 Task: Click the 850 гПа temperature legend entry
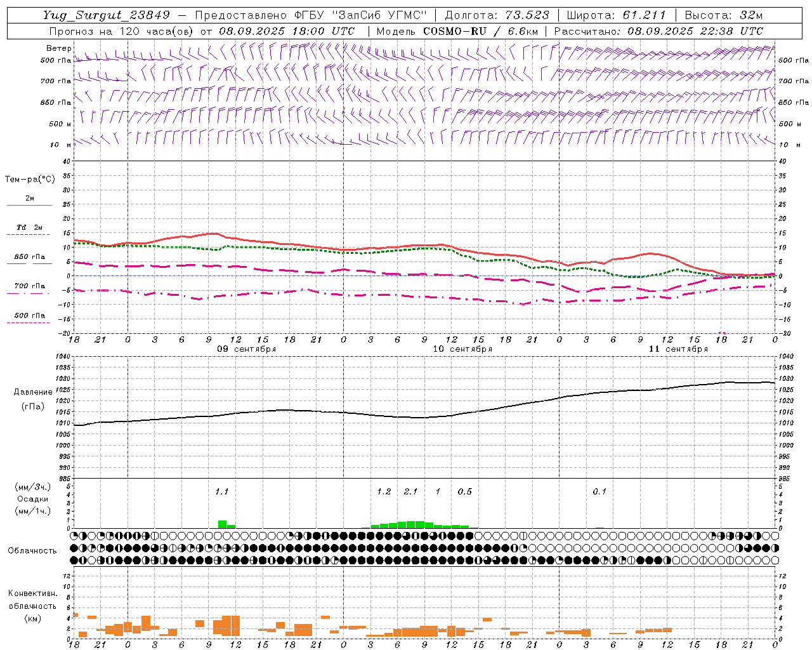[30, 257]
